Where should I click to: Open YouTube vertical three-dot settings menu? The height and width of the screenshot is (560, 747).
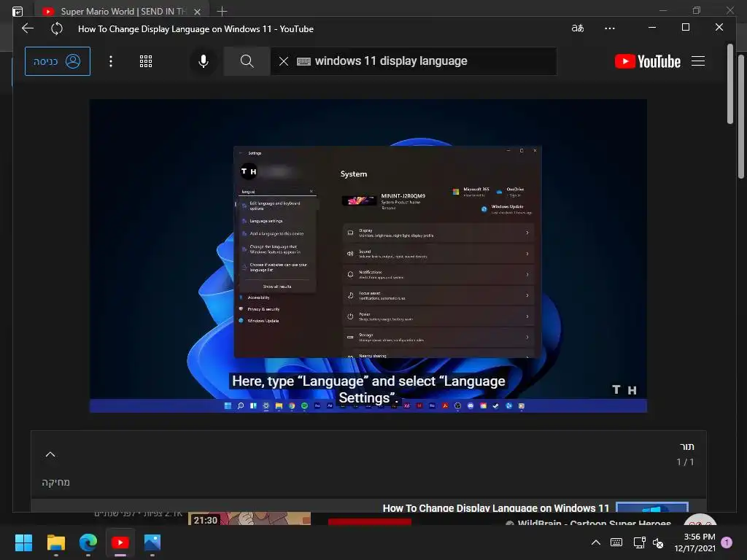tap(111, 61)
